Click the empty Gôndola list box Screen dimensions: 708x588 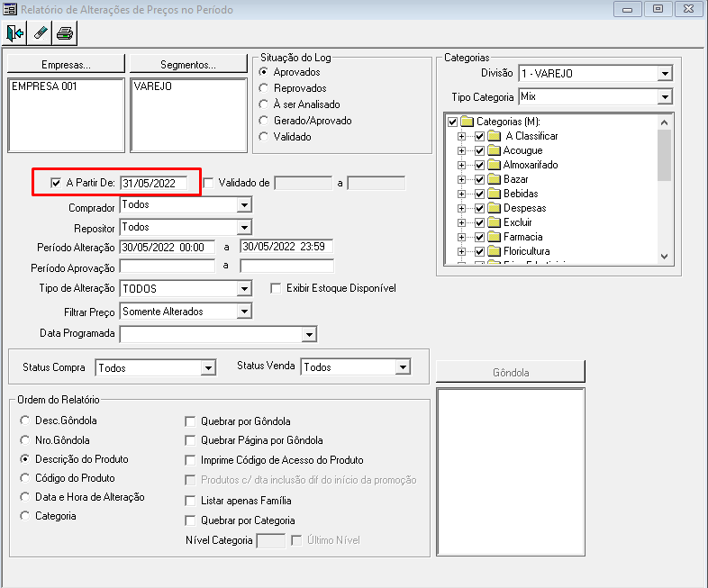(x=511, y=472)
